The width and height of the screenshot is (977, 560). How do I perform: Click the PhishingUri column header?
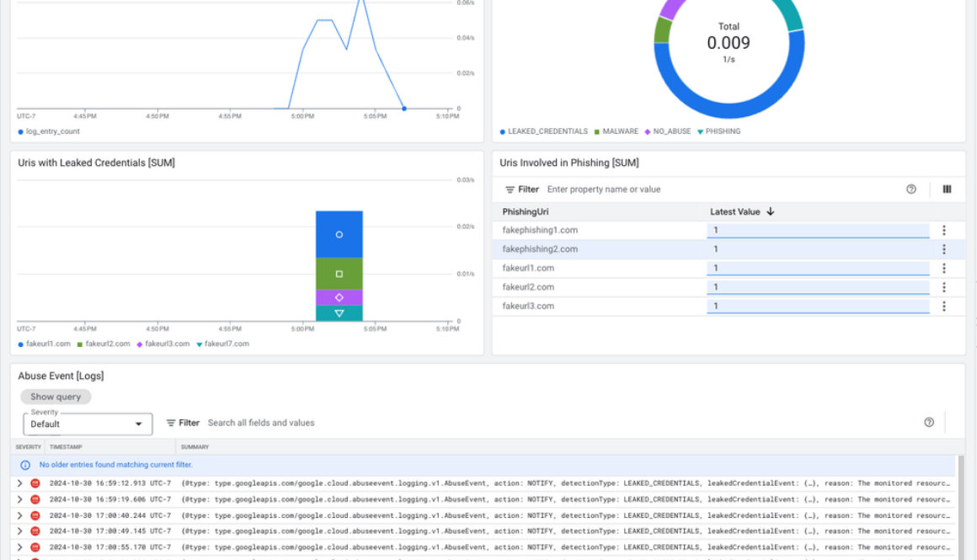click(x=526, y=211)
